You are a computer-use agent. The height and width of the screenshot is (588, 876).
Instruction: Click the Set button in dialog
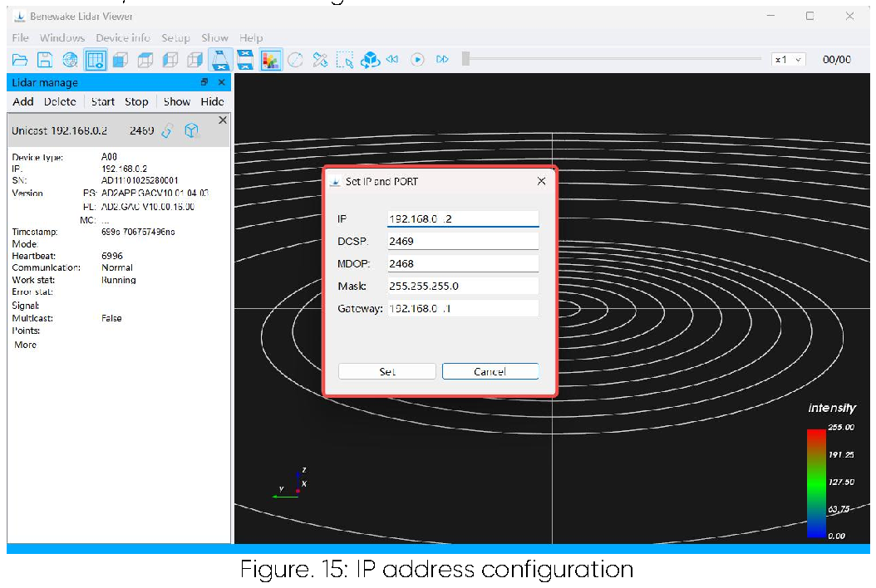coord(387,371)
